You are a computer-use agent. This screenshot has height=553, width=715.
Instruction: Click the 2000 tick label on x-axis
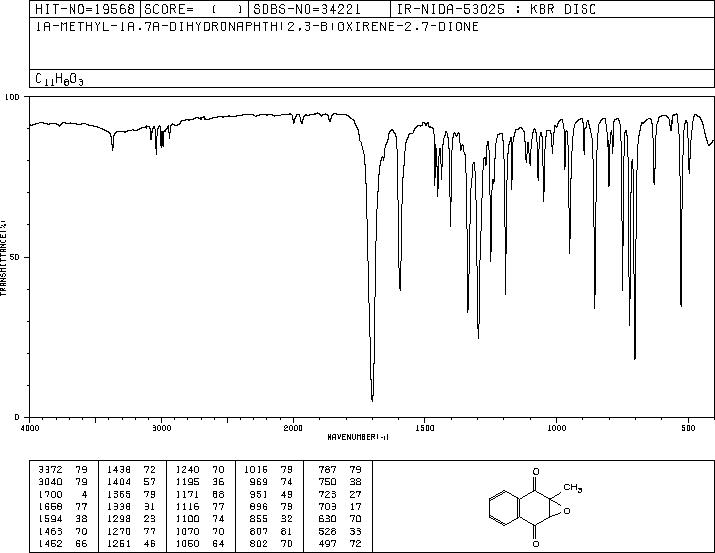(293, 428)
